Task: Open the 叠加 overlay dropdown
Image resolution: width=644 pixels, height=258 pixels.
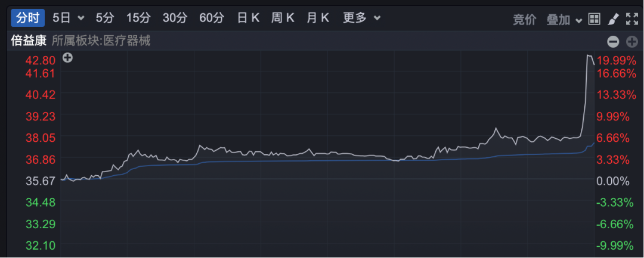Action: tap(563, 19)
